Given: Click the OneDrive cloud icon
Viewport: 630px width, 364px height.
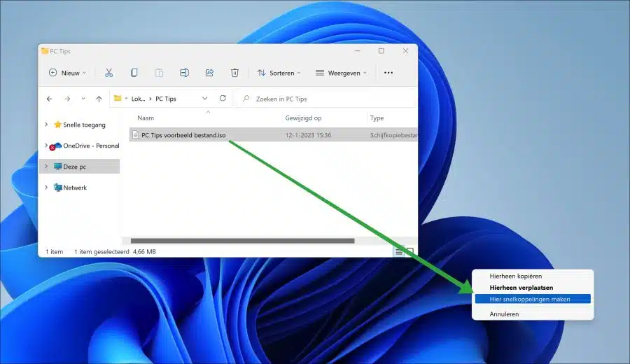Looking at the screenshot, I should point(57,146).
